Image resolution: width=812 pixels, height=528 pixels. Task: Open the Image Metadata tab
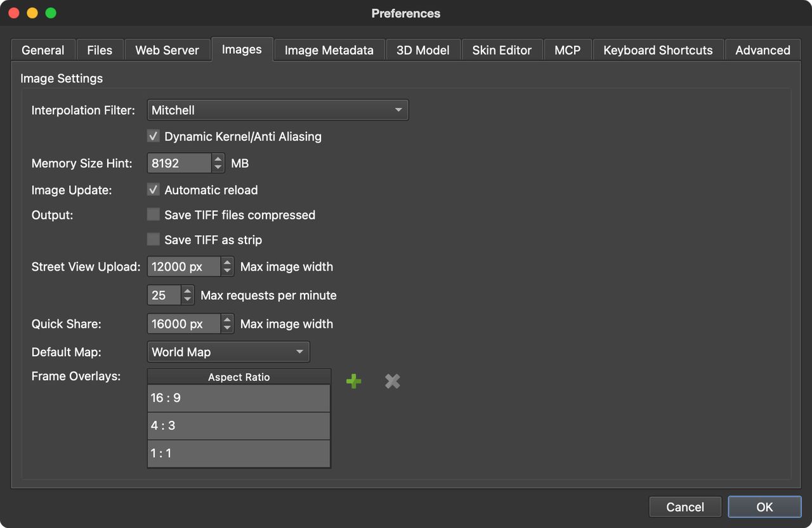(329, 50)
